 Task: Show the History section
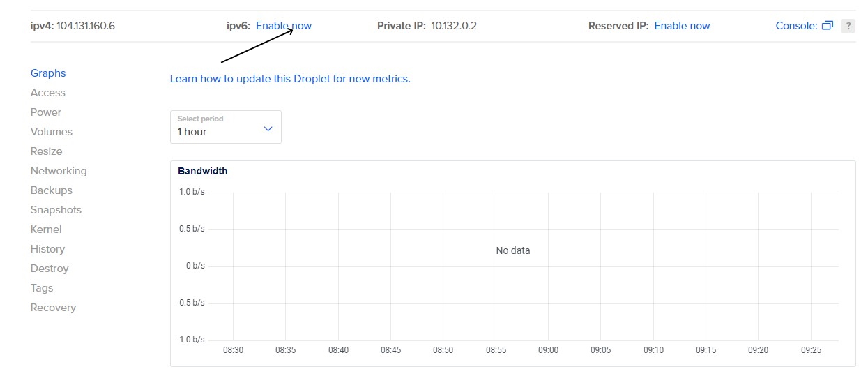(x=47, y=249)
